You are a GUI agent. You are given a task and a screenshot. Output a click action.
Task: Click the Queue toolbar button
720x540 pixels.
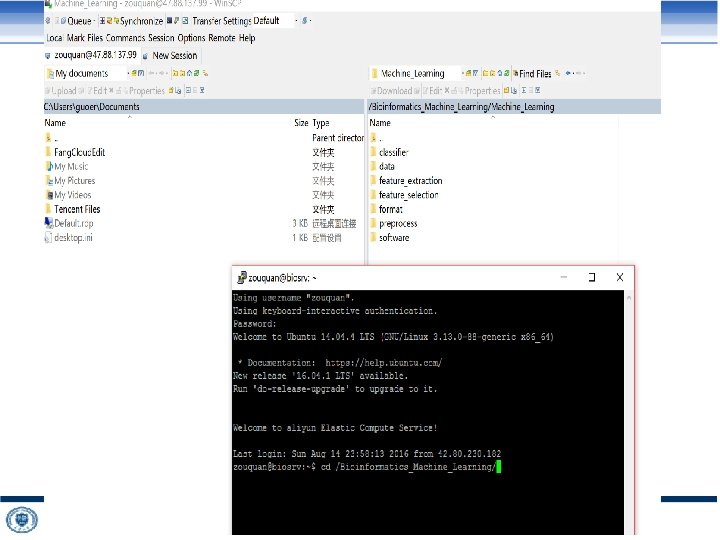pos(76,21)
